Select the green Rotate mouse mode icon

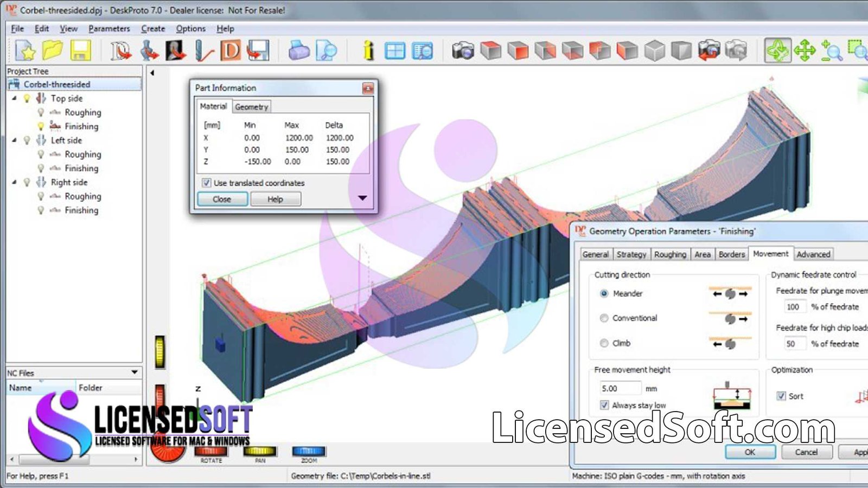tap(777, 51)
